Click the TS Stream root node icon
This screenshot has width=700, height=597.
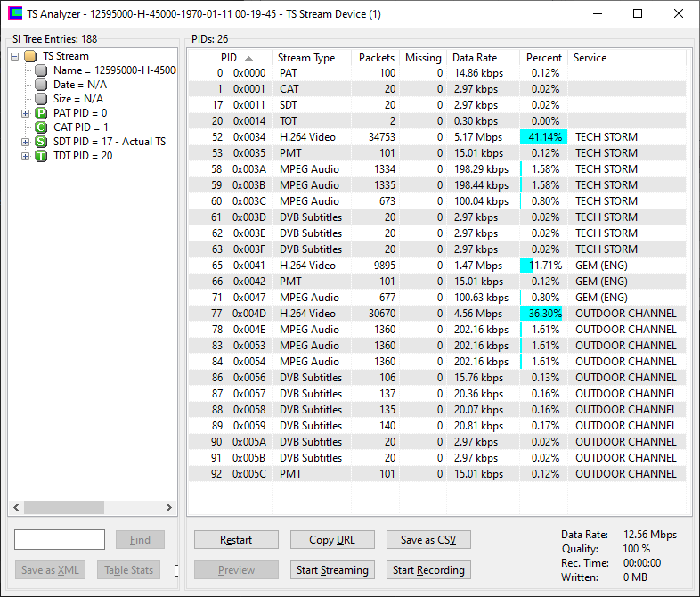[x=30, y=56]
